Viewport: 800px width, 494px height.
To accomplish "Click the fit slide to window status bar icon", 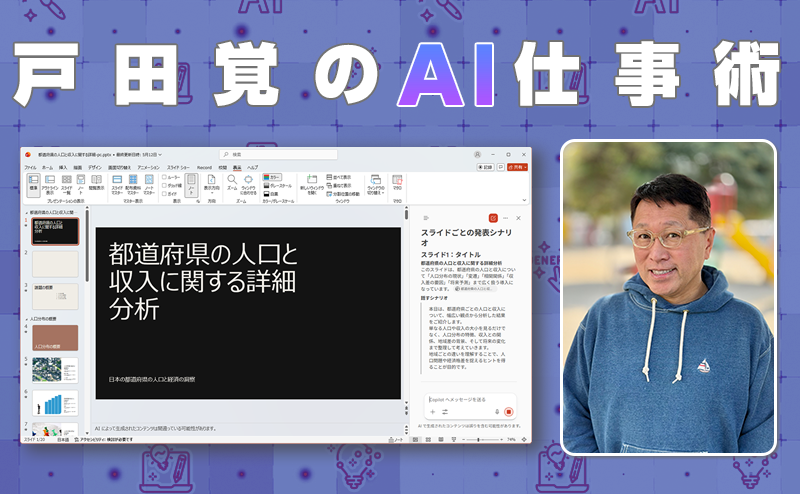I will point(524,439).
